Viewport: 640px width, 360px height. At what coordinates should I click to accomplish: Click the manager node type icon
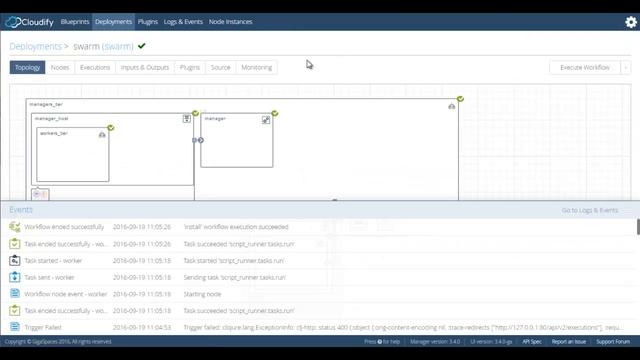click(x=266, y=120)
